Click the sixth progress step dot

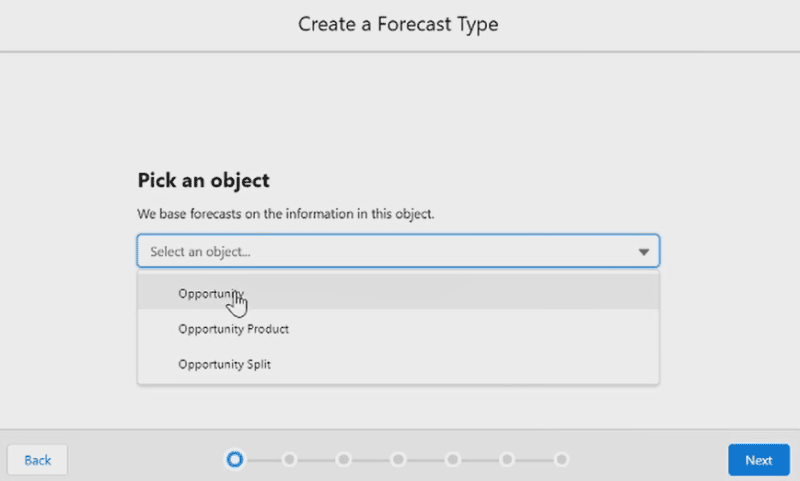pyautogui.click(x=507, y=460)
